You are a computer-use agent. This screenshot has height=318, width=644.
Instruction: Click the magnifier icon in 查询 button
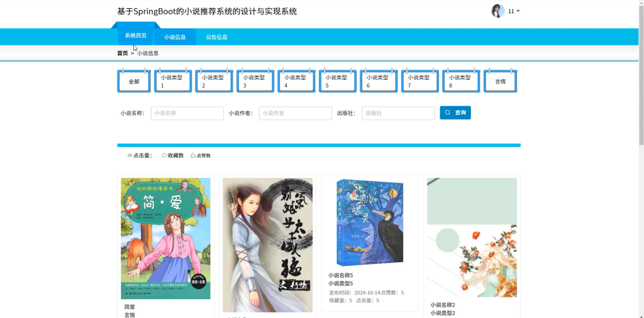(448, 113)
